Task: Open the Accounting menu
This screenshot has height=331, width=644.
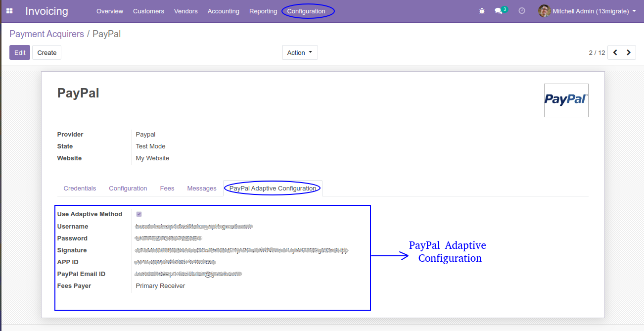Action: coord(224,11)
